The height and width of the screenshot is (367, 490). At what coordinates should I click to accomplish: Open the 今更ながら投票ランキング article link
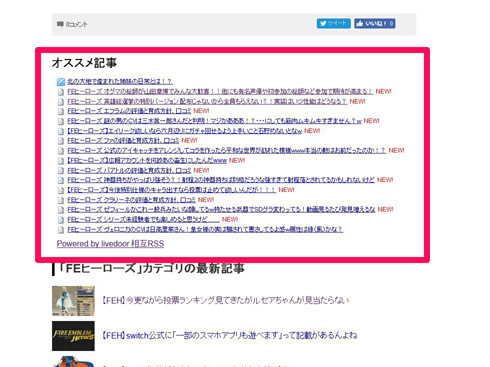225,300
